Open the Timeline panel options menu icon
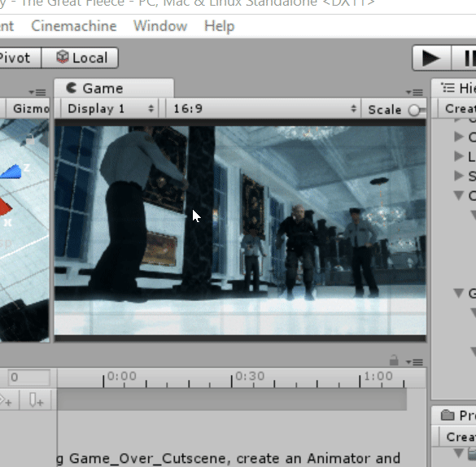 click(415, 362)
